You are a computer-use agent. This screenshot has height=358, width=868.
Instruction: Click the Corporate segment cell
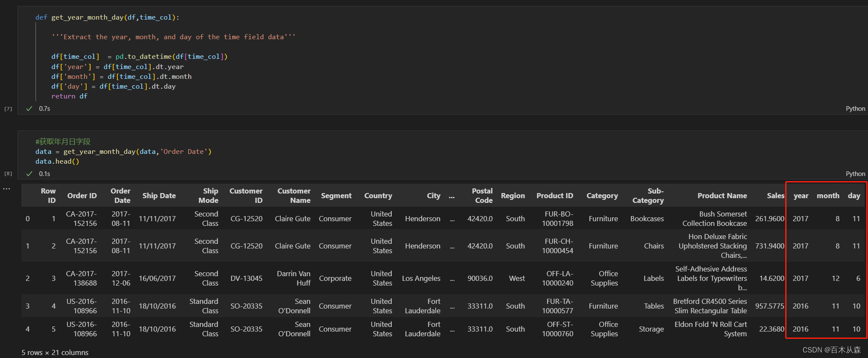[335, 278]
